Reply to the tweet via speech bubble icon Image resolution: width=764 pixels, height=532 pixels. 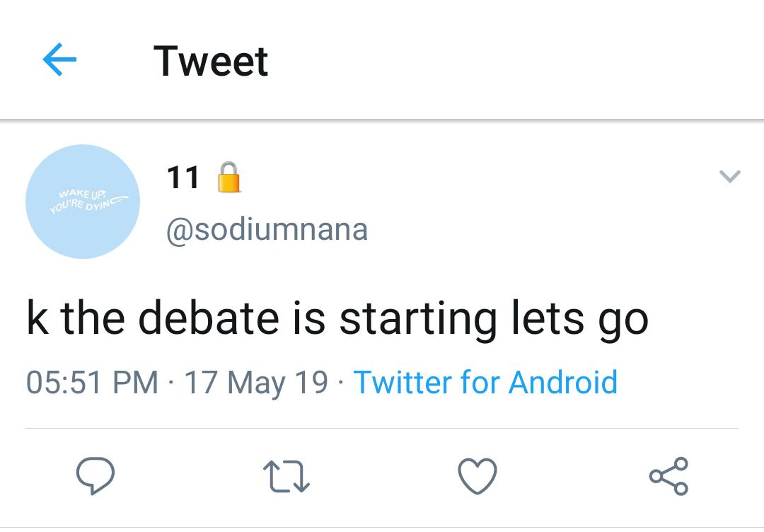pos(95,475)
